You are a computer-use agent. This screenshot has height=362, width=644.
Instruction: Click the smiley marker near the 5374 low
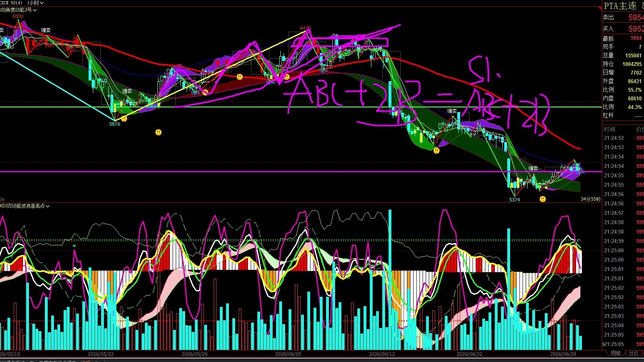coord(542,199)
